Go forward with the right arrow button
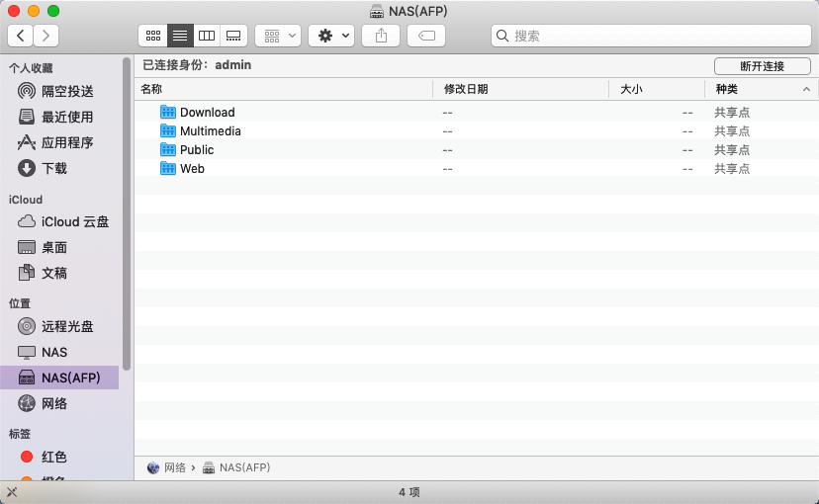The height and width of the screenshot is (504, 819). point(45,36)
